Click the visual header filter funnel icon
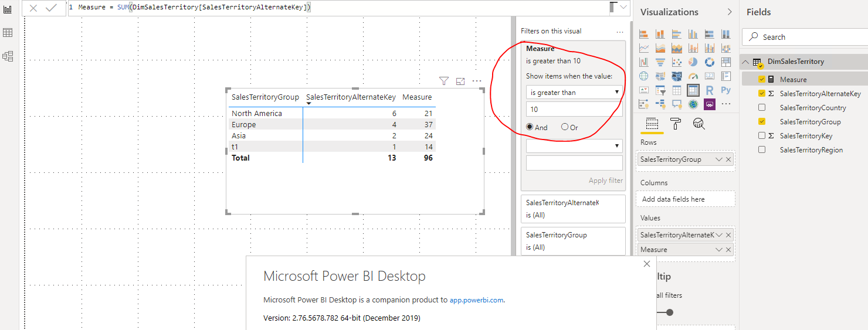Viewport: 868px width, 330px height. 444,81
